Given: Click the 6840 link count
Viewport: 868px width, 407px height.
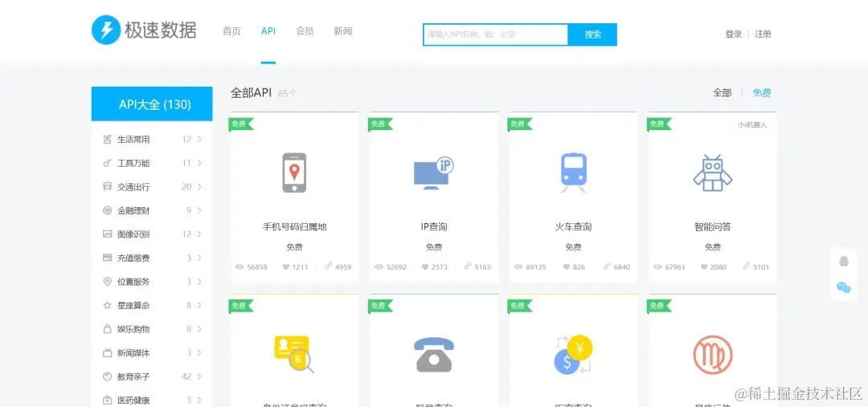Looking at the screenshot, I should pos(621,267).
